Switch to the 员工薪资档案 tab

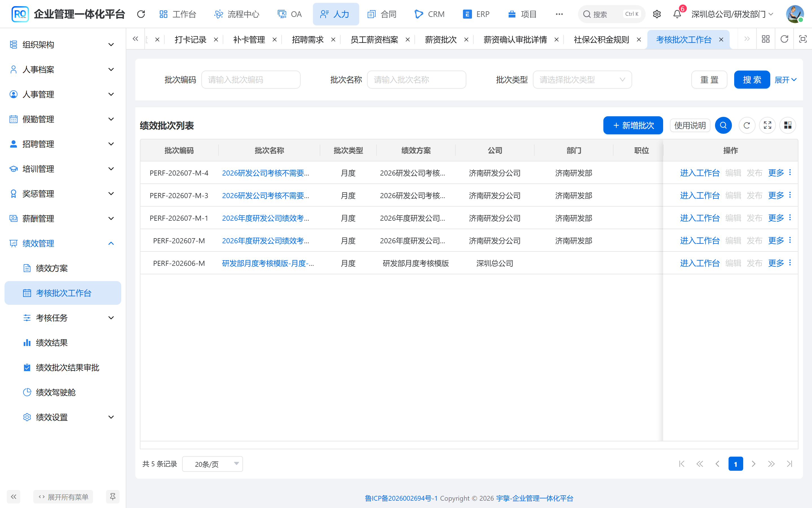374,40
